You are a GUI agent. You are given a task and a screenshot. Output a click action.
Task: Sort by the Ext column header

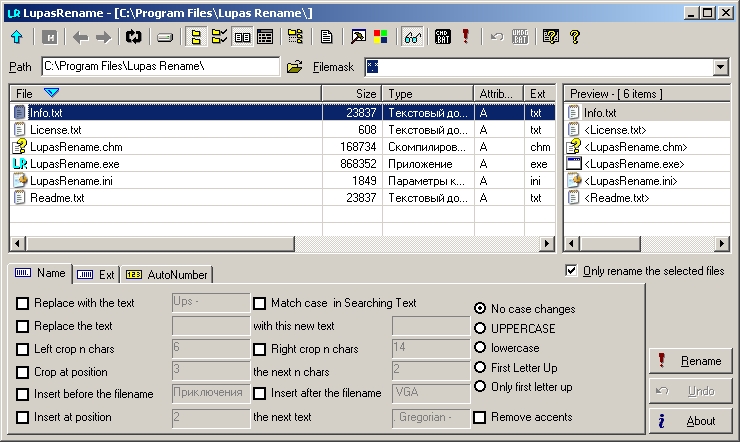[539, 93]
